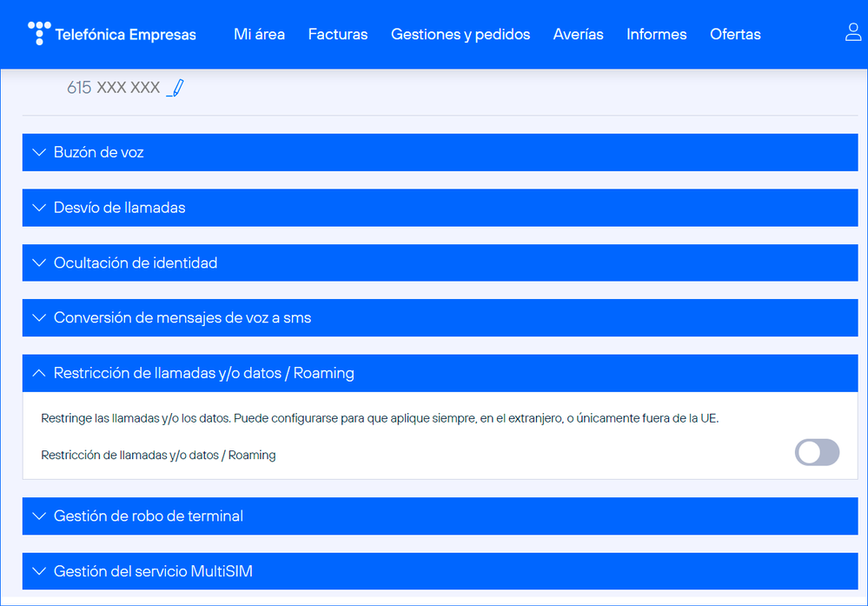Image resolution: width=868 pixels, height=606 pixels.
Task: Go to the Facturas menu
Action: [x=338, y=35]
